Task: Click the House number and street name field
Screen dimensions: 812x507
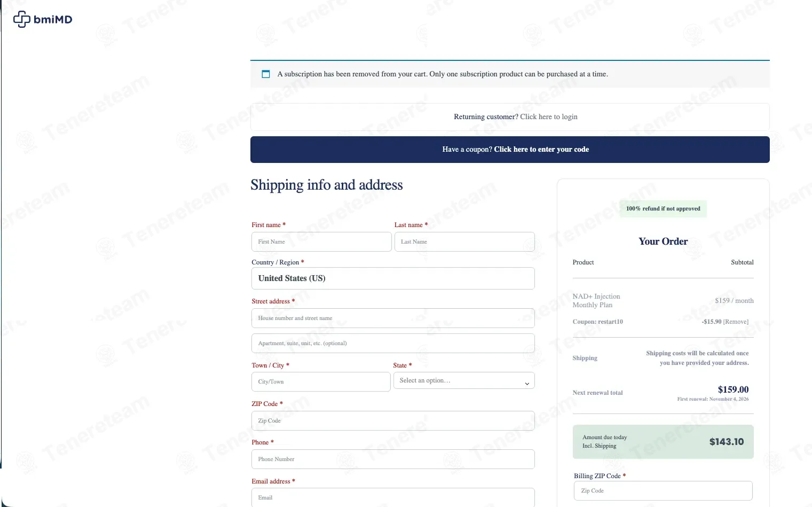Action: click(393, 318)
